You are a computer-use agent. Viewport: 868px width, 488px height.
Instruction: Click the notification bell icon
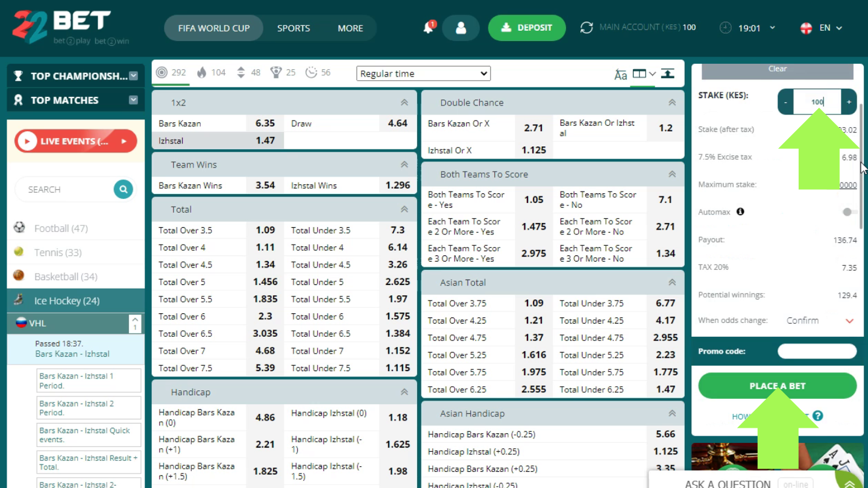(x=429, y=28)
